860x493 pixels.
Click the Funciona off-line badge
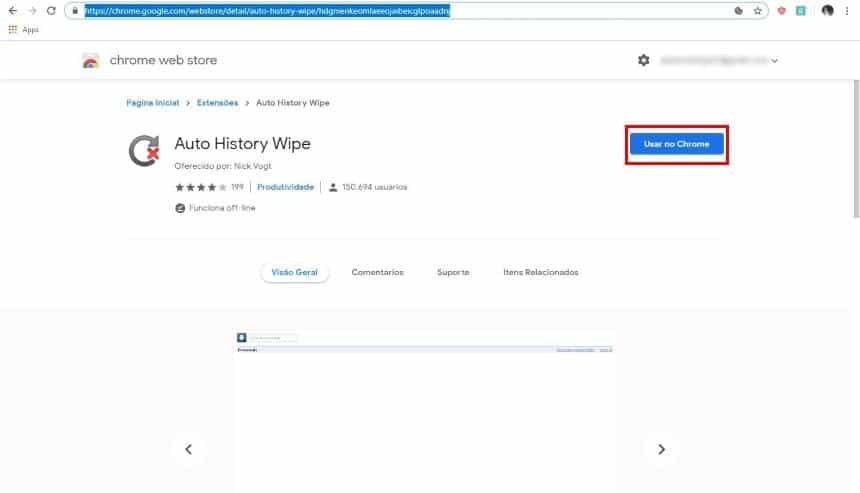coord(216,208)
